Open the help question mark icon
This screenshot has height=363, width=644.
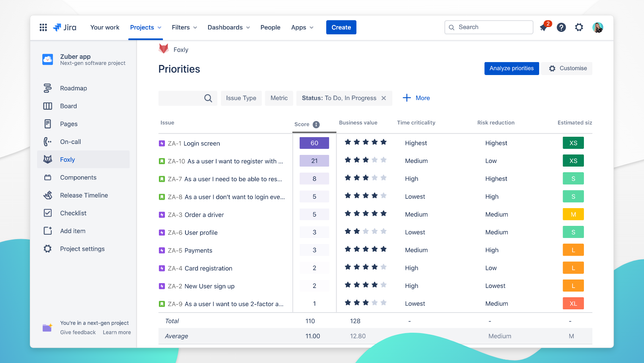561,28
